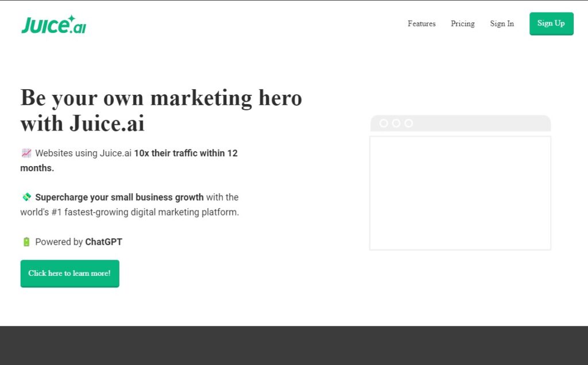Click the gray title bar of the browser mockup
The height and width of the screenshot is (365, 588).
477,123
